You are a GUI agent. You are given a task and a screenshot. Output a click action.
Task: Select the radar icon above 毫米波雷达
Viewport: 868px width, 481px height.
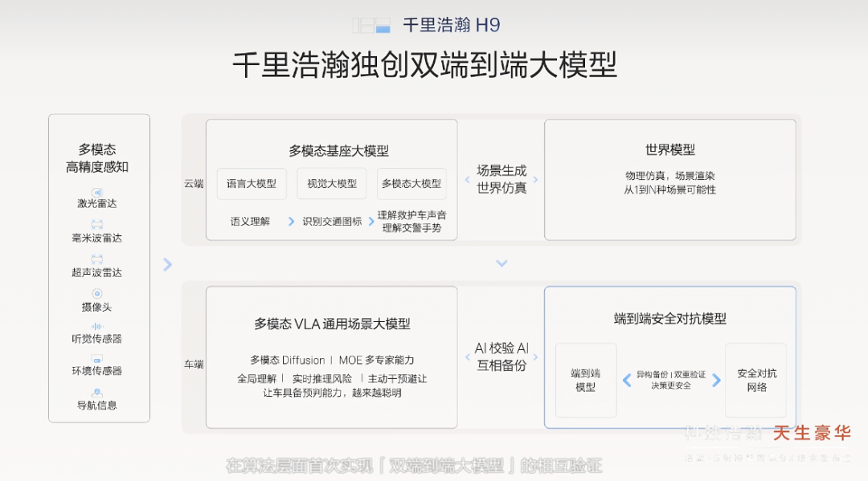[x=97, y=225]
